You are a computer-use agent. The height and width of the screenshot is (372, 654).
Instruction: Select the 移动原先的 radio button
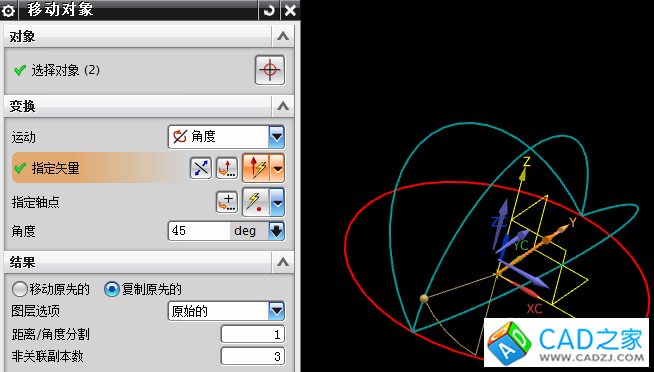(x=20, y=289)
